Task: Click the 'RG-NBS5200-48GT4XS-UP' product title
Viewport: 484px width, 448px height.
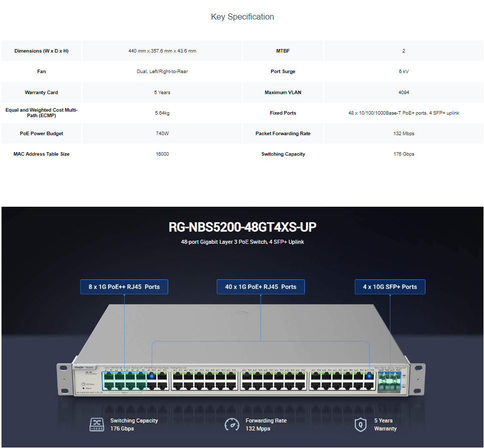Action: pos(242,227)
